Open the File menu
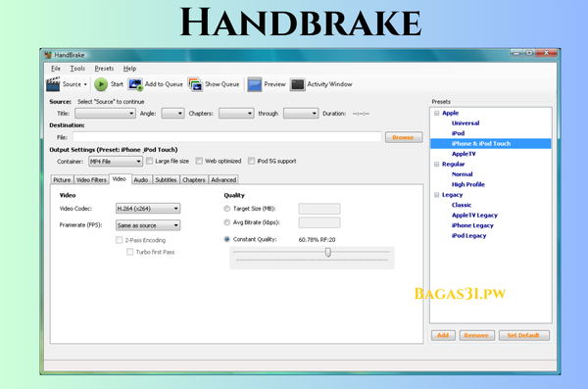588x389 pixels. click(56, 69)
